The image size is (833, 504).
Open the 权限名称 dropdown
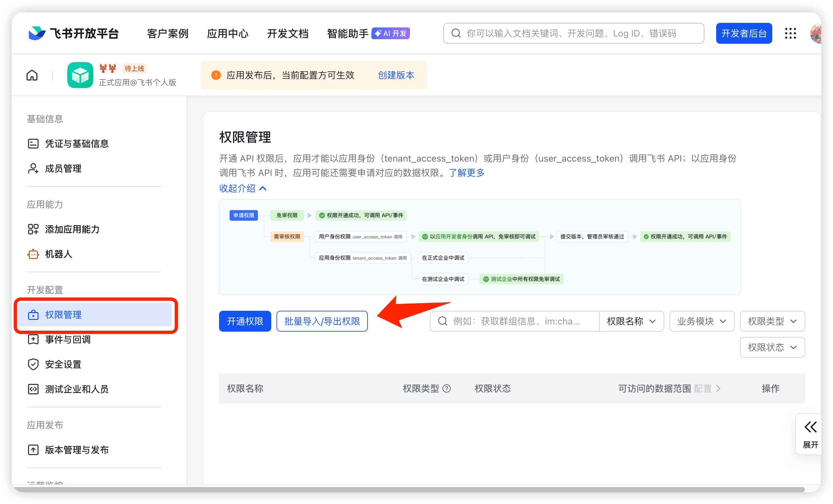[632, 321]
